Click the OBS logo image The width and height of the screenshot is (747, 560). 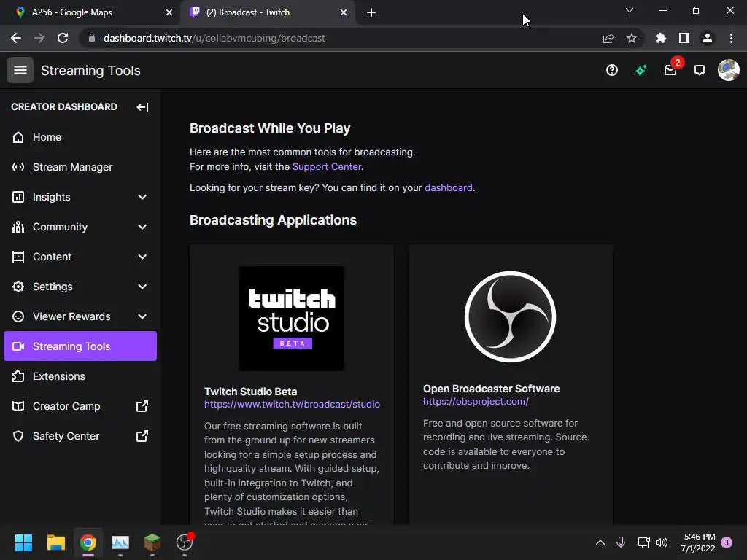point(510,316)
